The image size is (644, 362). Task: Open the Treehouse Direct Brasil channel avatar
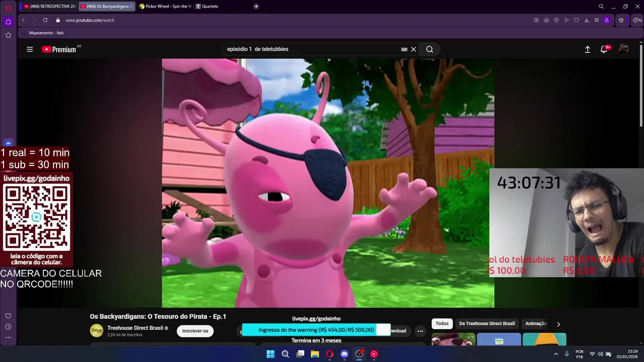(97, 331)
